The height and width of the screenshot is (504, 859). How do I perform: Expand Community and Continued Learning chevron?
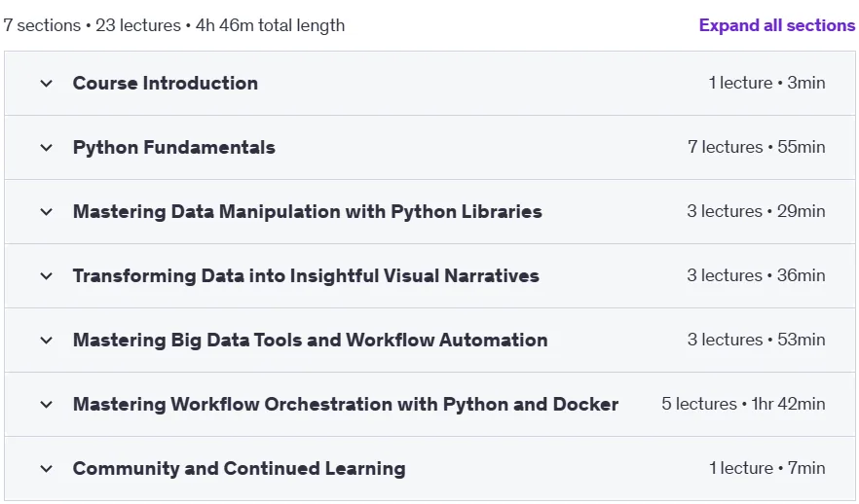[x=47, y=469]
